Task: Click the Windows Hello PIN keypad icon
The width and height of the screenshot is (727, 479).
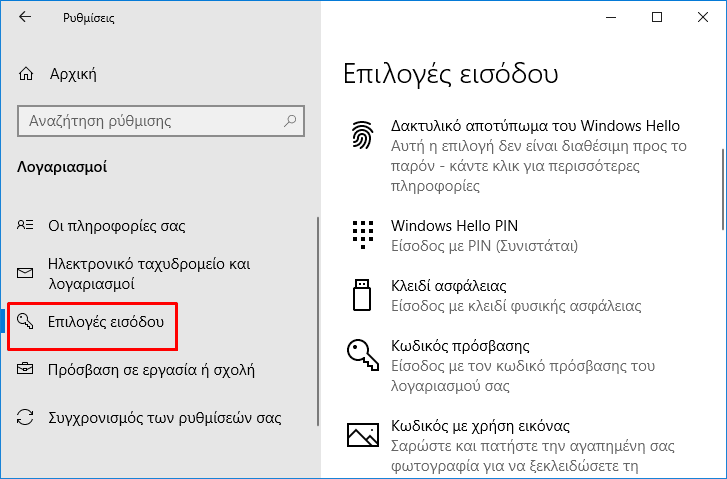Action: tap(363, 235)
